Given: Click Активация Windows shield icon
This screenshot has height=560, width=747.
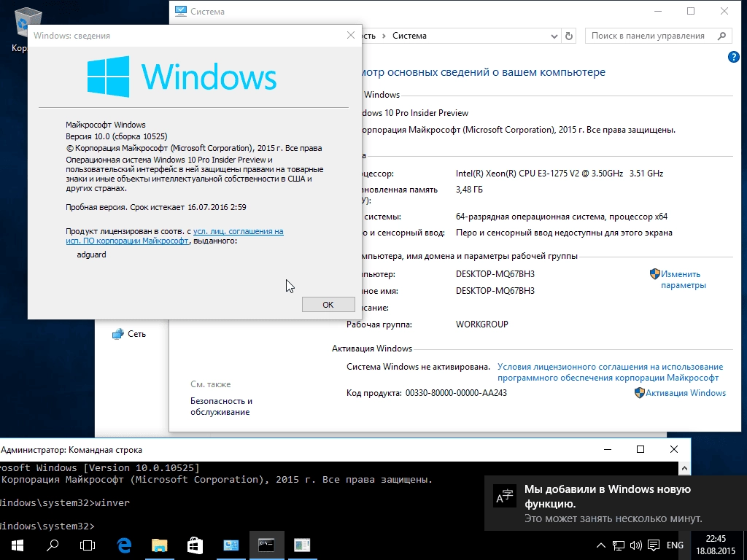Looking at the screenshot, I should point(640,393).
